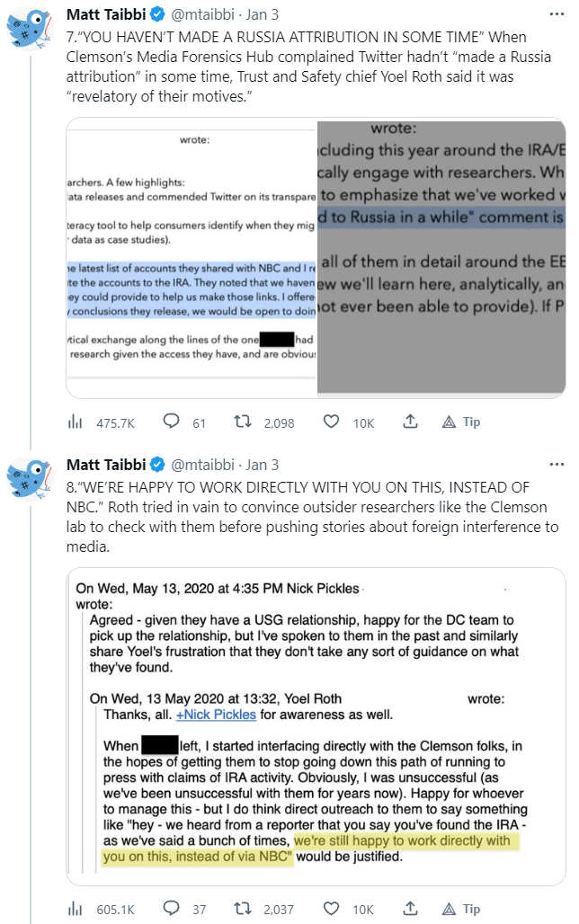Click @mtaibbi handle on first tweet

click(202, 15)
